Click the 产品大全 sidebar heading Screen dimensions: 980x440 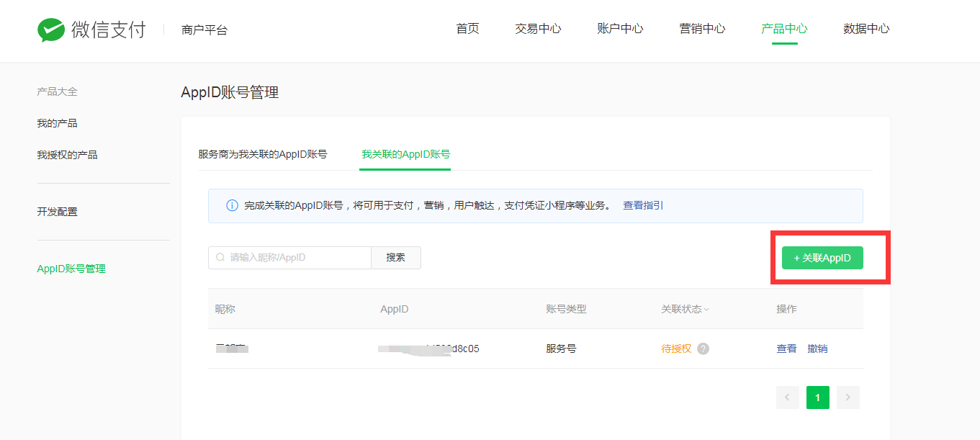tap(57, 91)
